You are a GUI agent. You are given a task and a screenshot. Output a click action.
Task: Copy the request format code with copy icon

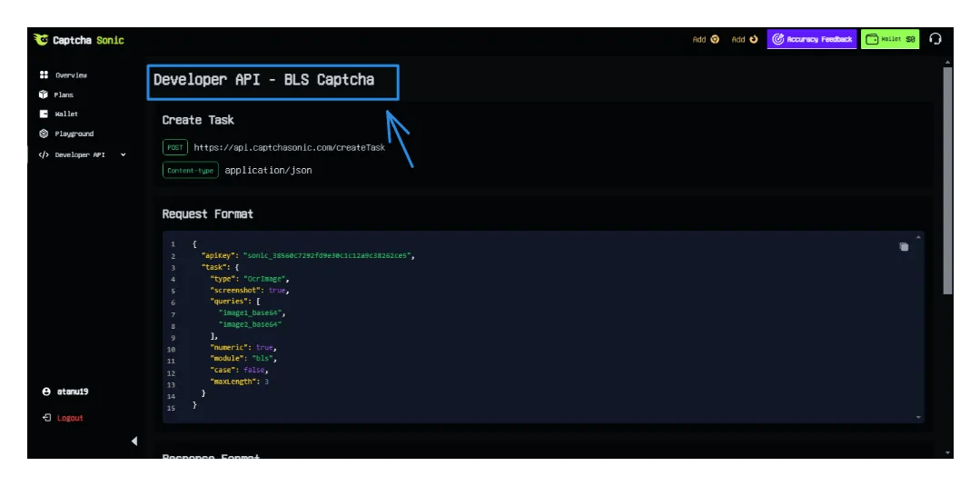[904, 247]
